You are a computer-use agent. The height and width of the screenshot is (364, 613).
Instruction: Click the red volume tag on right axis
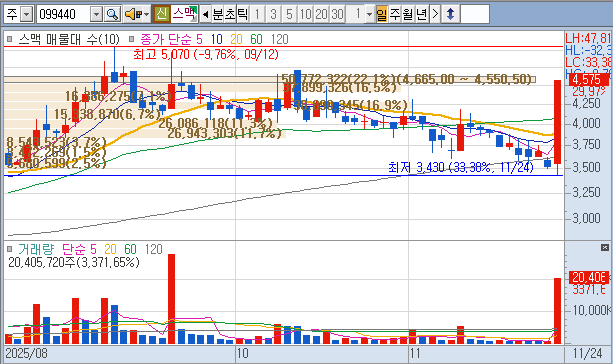[589, 277]
